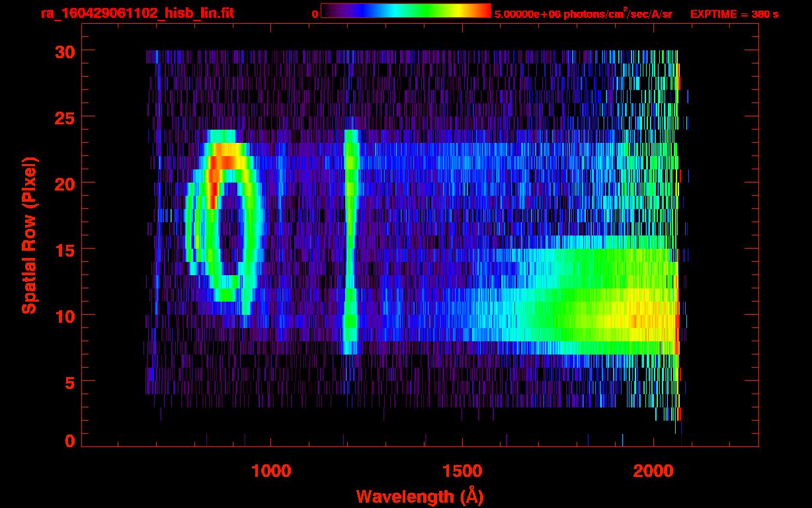
Task: Click the Wavelength (Å) axis title
Action: (417, 496)
